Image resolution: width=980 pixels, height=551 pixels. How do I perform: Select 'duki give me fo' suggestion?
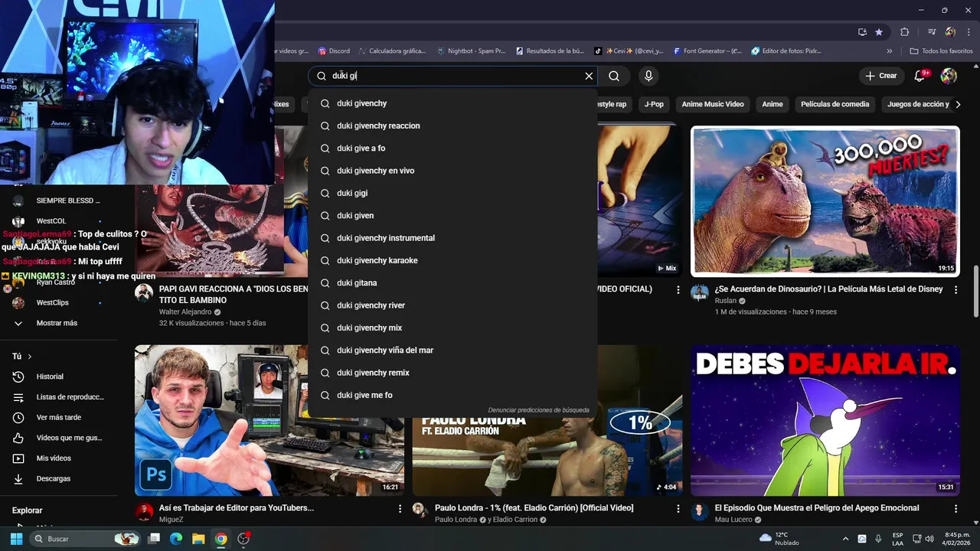tap(452, 395)
